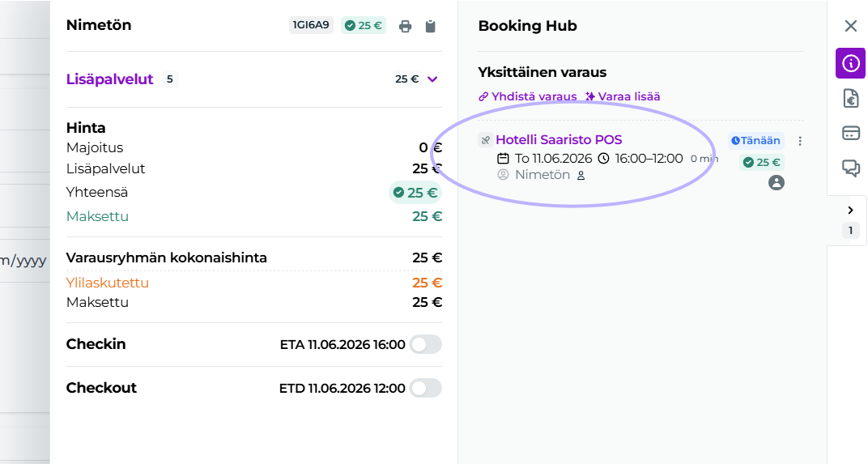868x464 pixels.
Task: Click the 25 € total beside Lisäpalvelut heading
Action: click(x=406, y=79)
